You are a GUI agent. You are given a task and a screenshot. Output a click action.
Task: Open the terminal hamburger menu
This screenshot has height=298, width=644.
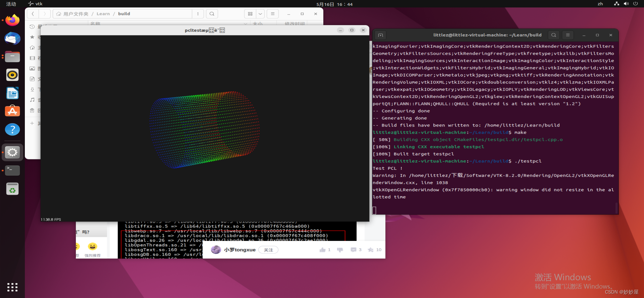tap(568, 35)
